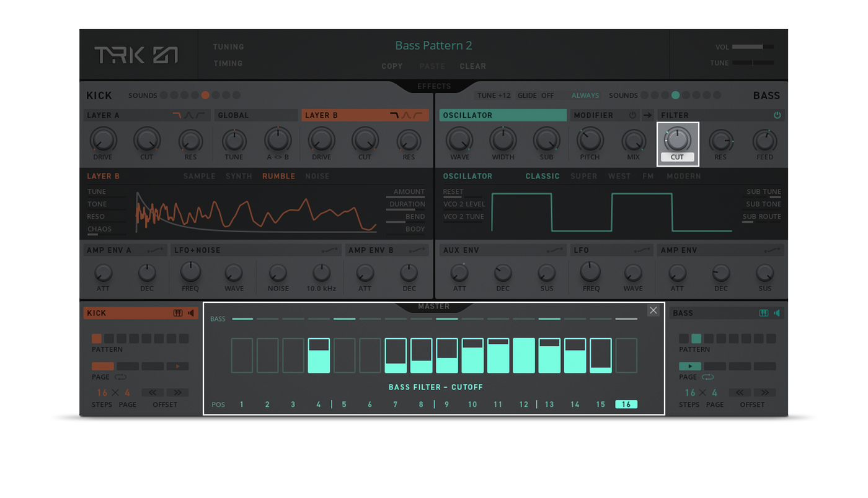Click the Bass AMP ENV envelope shape icon

click(x=773, y=250)
